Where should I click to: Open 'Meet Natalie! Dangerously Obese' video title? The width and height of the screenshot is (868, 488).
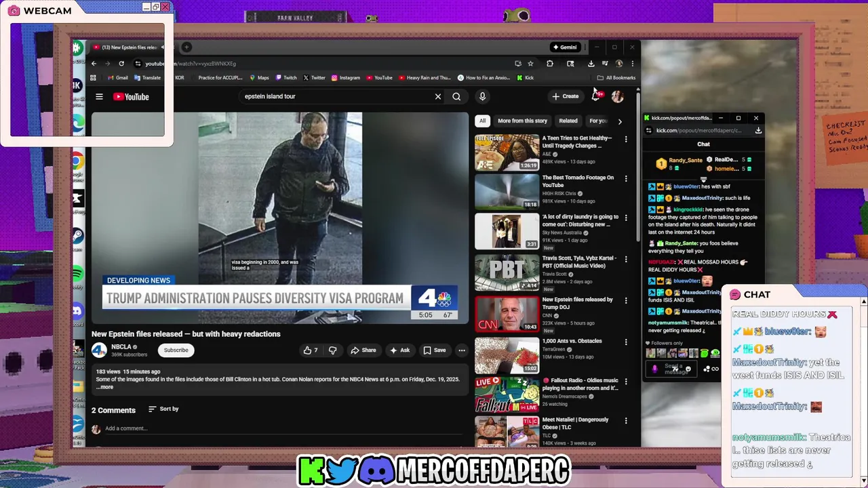point(575,424)
